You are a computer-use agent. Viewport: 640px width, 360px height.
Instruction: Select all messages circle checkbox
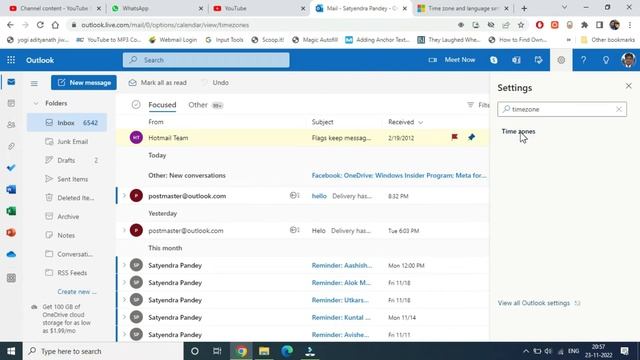(x=136, y=105)
